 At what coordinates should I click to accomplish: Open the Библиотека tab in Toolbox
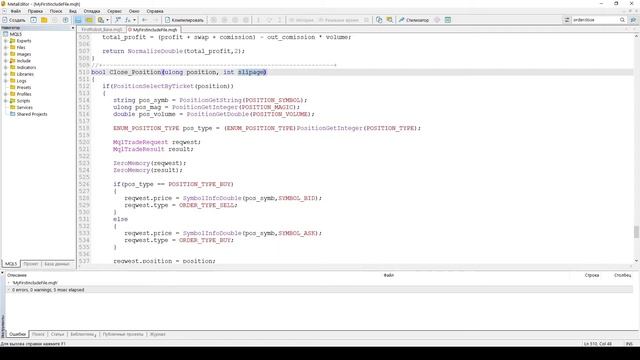[x=83, y=334]
